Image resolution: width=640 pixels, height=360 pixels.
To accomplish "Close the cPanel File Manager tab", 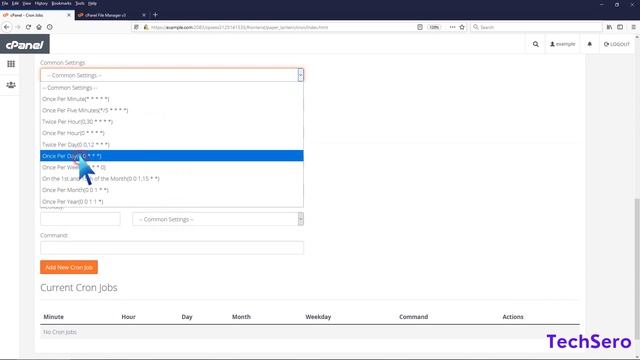I will point(144,15).
